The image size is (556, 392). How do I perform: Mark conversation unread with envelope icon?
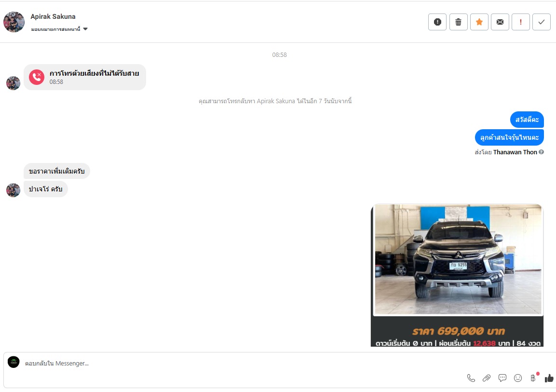click(x=500, y=22)
